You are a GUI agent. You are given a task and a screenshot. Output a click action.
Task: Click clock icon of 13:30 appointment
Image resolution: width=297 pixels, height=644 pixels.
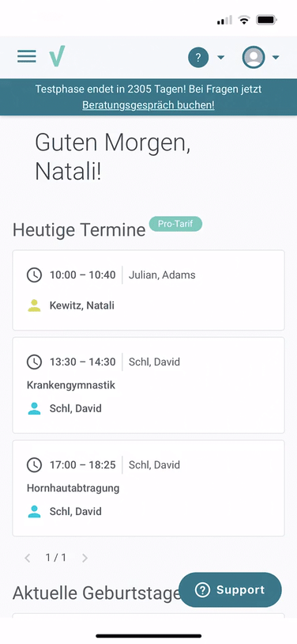[34, 362]
